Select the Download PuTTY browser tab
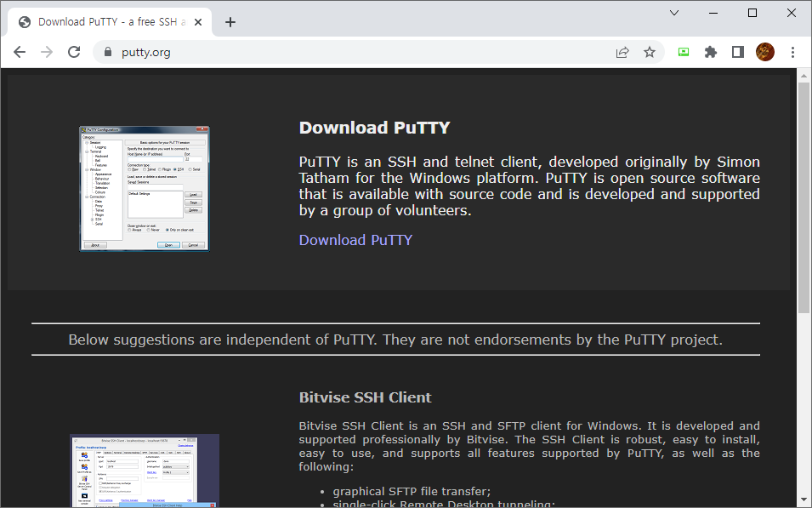 (110, 22)
